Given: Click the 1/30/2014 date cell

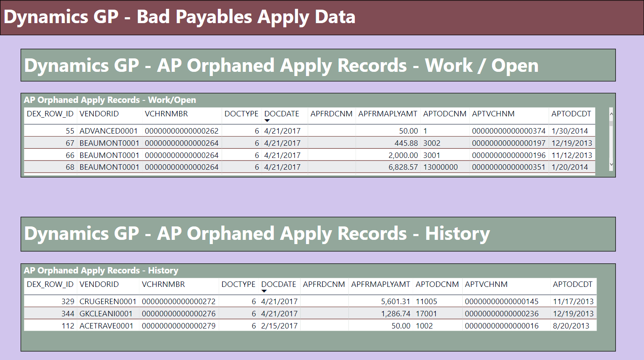Looking at the screenshot, I should coord(570,131).
